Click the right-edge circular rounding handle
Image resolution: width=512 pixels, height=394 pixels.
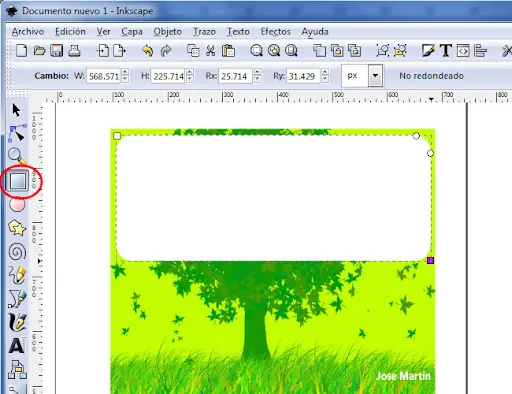click(430, 153)
